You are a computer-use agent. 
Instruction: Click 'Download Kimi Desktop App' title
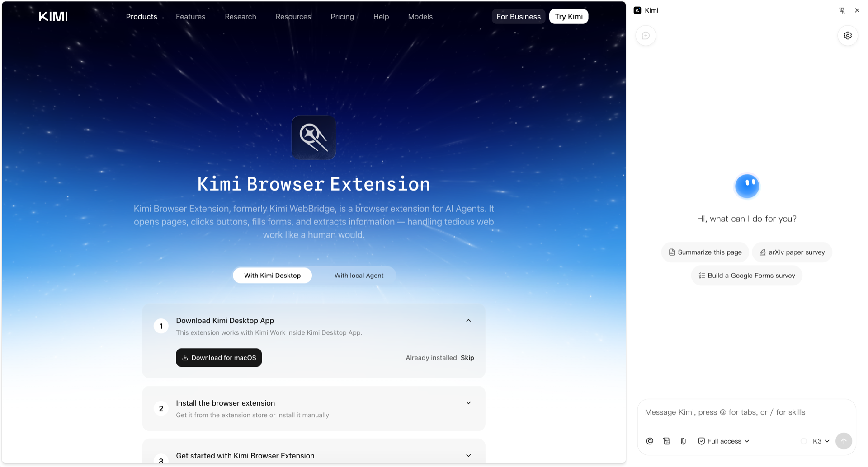(x=225, y=321)
